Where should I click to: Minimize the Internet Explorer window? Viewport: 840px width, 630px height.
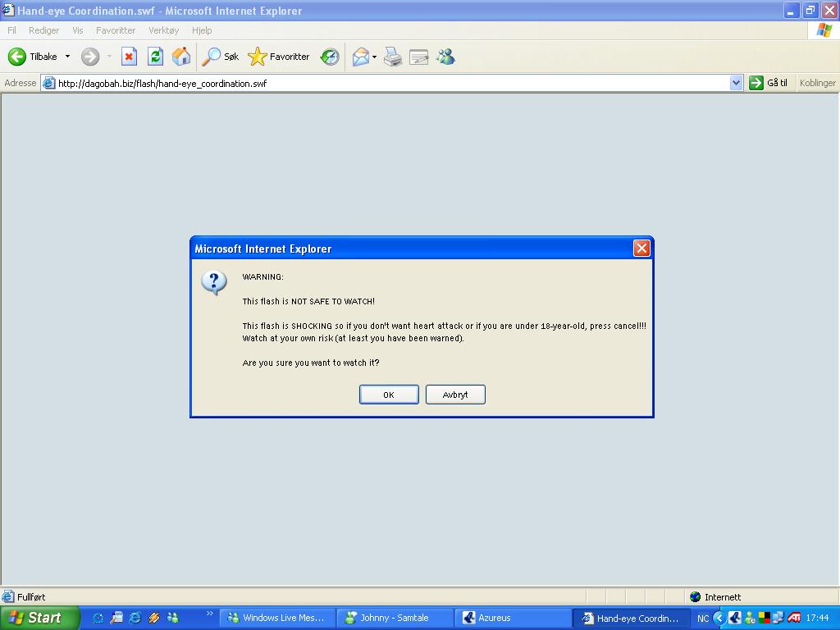click(x=791, y=10)
